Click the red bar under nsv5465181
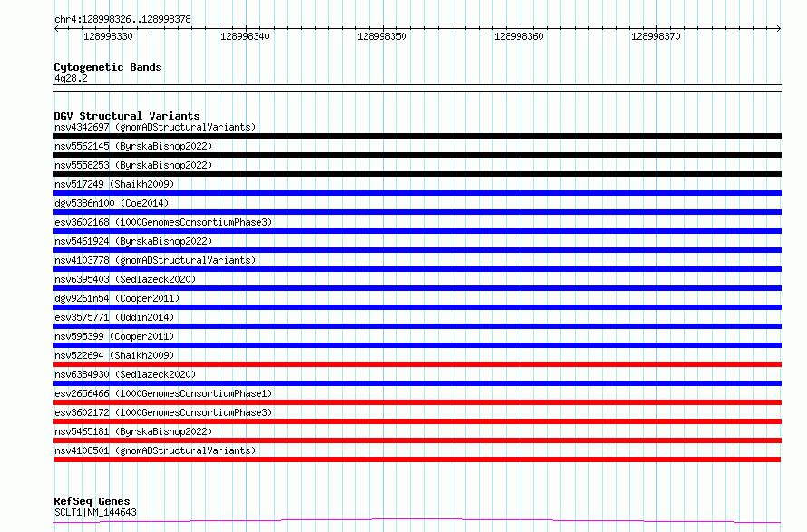Screen dimensions: 807x532 click(x=417, y=440)
